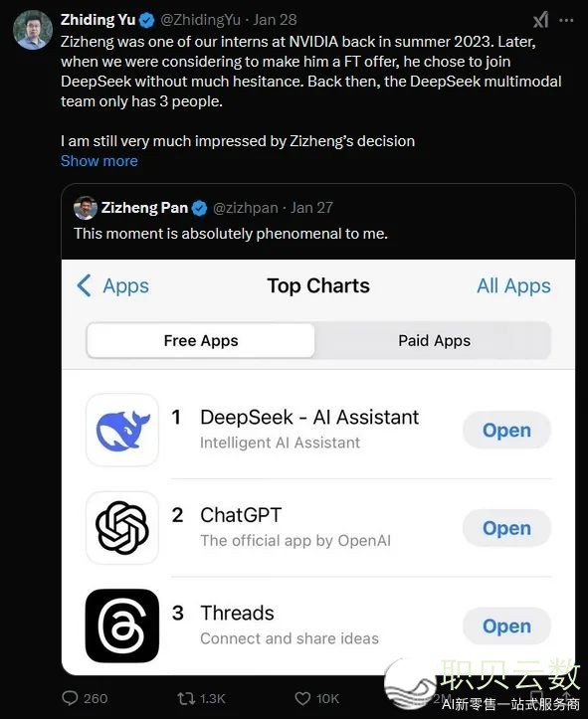
Task: Open Zhiding Yu's profile avatar
Action: 33,30
